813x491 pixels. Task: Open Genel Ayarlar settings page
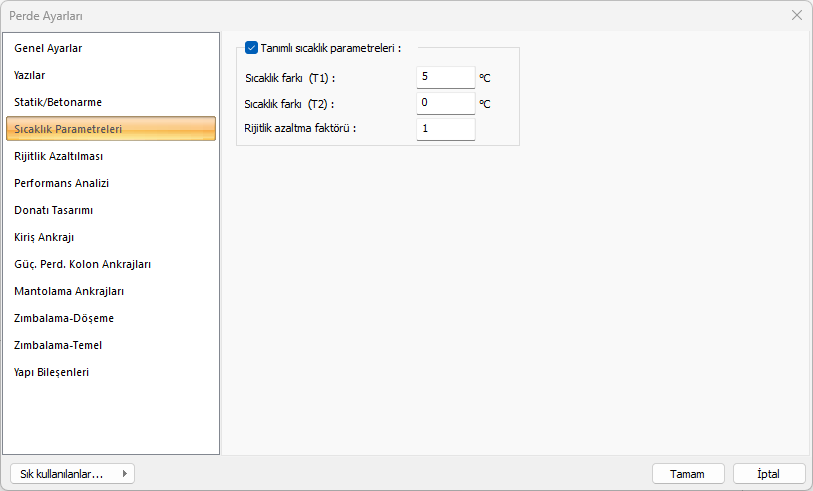(48, 48)
